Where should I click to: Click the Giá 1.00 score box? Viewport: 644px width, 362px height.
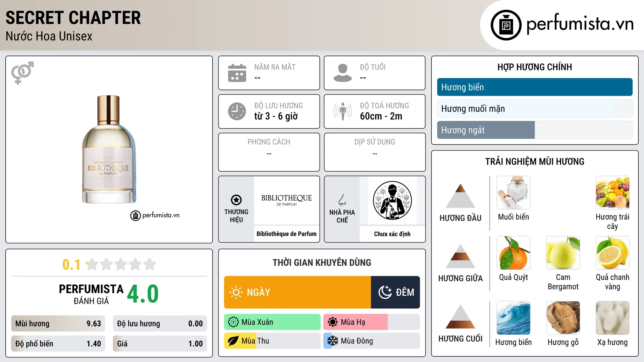coord(160,344)
